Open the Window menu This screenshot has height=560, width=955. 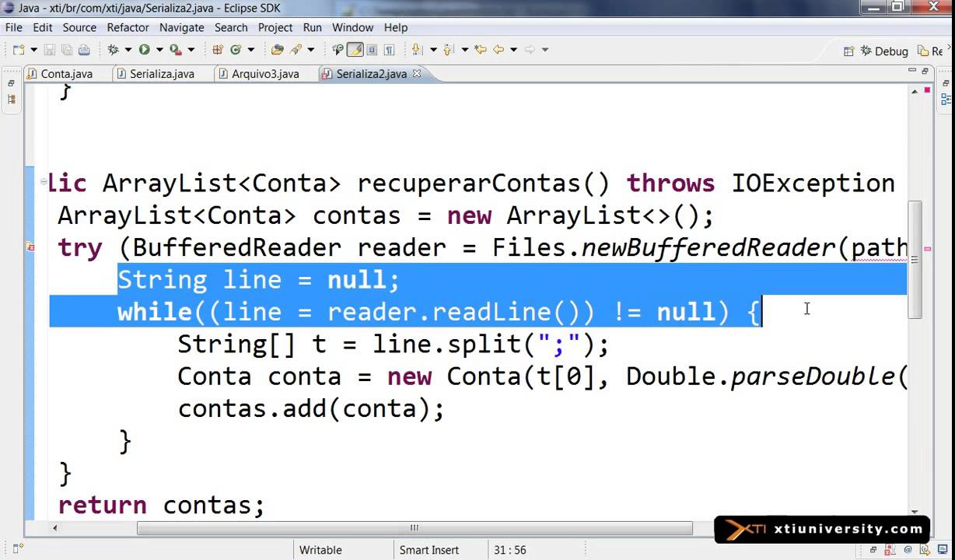click(x=353, y=27)
